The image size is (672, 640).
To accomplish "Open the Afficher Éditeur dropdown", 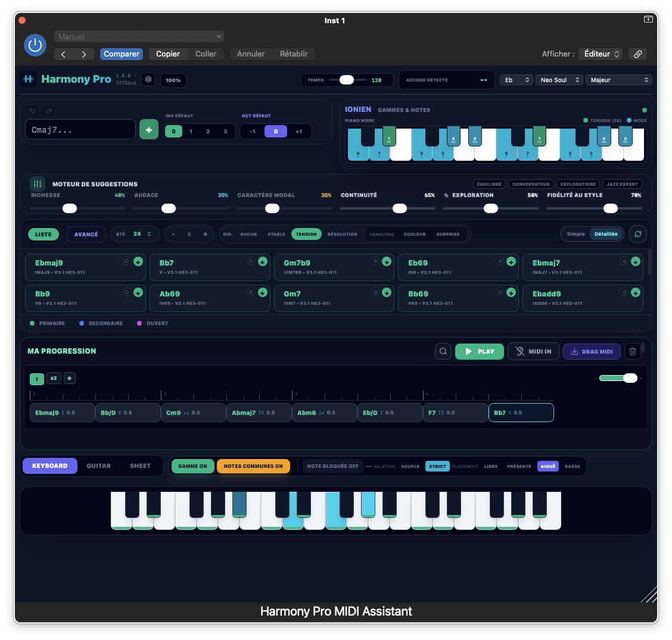I will pyautogui.click(x=601, y=54).
